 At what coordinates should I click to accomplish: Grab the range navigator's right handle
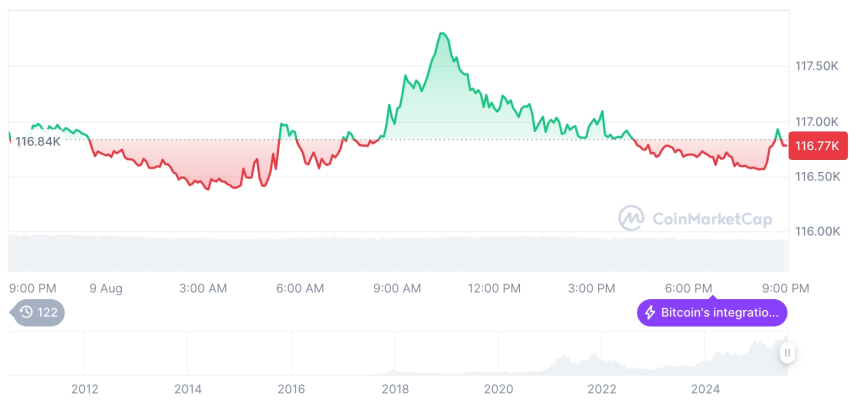coord(788,352)
